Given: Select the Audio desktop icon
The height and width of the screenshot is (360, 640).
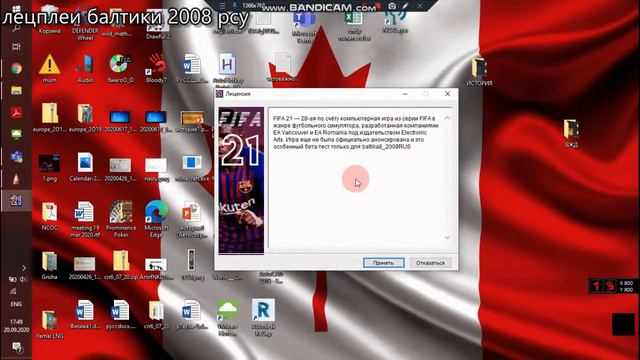Looking at the screenshot, I should (85, 68).
